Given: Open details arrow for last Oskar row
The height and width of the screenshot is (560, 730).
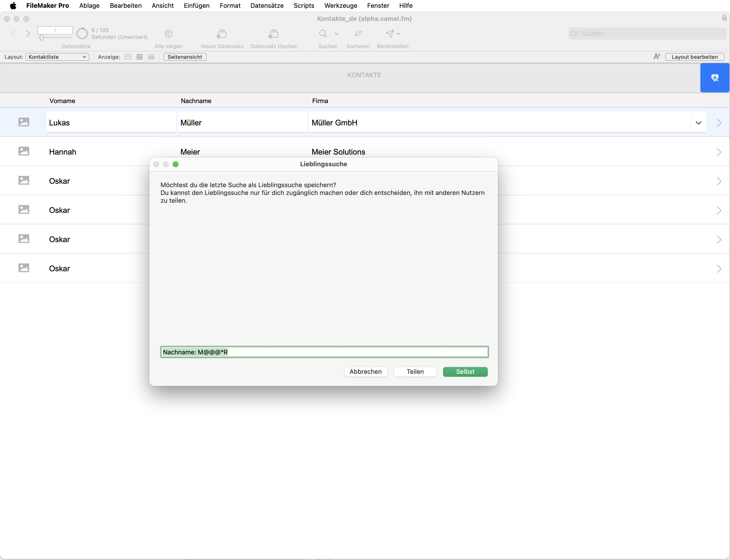Looking at the screenshot, I should pos(719,269).
